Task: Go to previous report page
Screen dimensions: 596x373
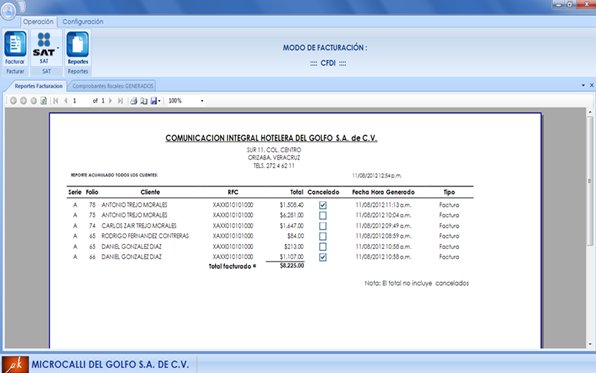Action: 66,101
